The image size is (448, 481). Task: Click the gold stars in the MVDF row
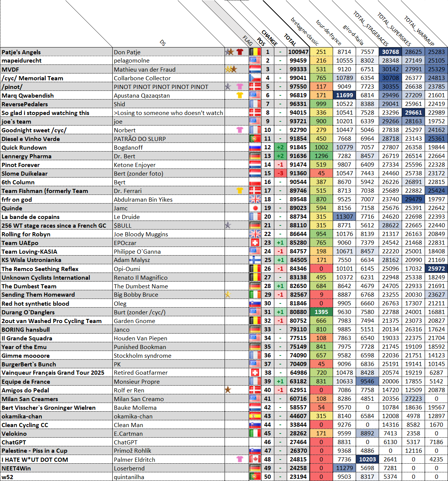(x=231, y=69)
